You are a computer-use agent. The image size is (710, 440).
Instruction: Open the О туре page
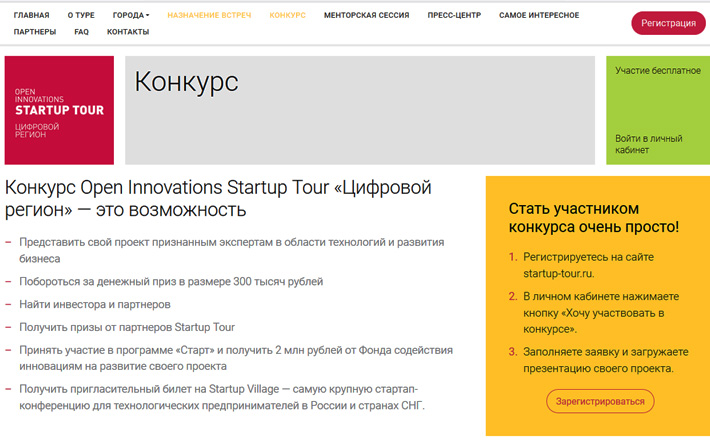click(81, 15)
